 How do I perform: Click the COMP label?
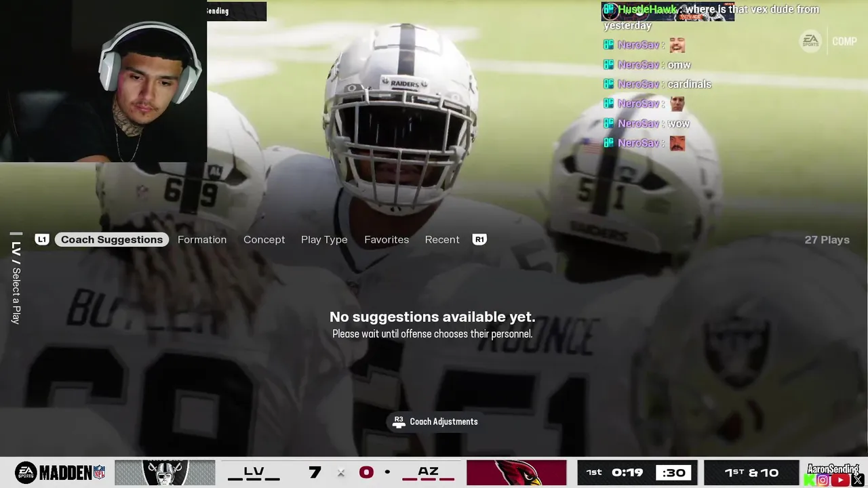pos(844,41)
